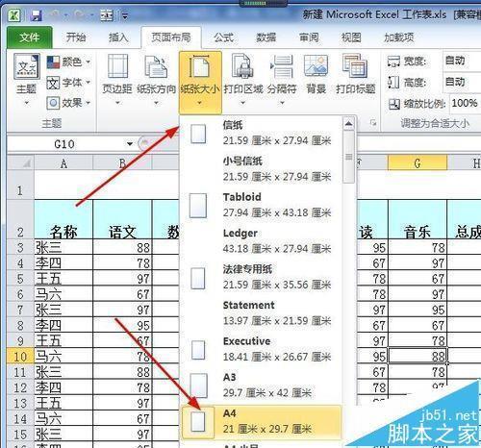Open the Themes (主题) dropdown arrow
481x448 pixels.
click(27, 103)
